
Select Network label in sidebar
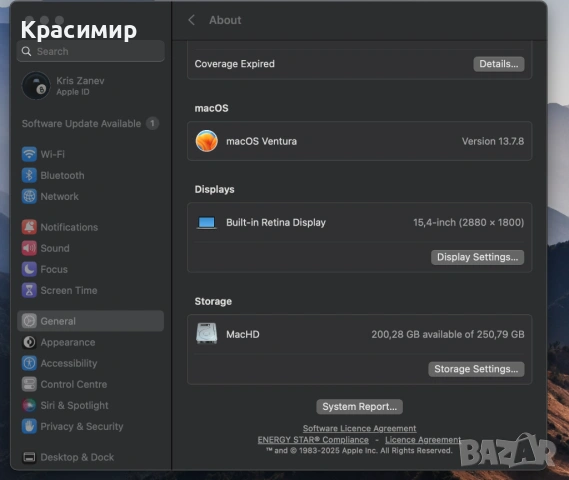coord(60,196)
